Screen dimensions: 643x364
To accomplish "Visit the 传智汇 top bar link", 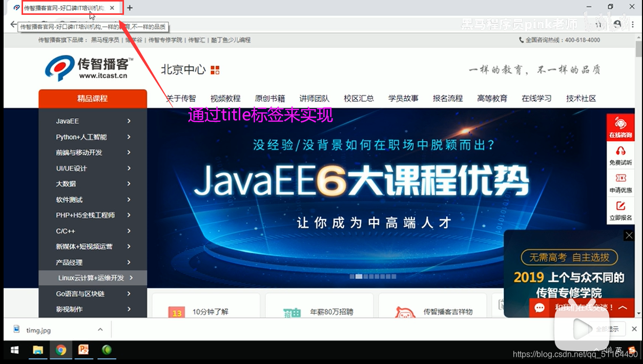I will point(196,40).
